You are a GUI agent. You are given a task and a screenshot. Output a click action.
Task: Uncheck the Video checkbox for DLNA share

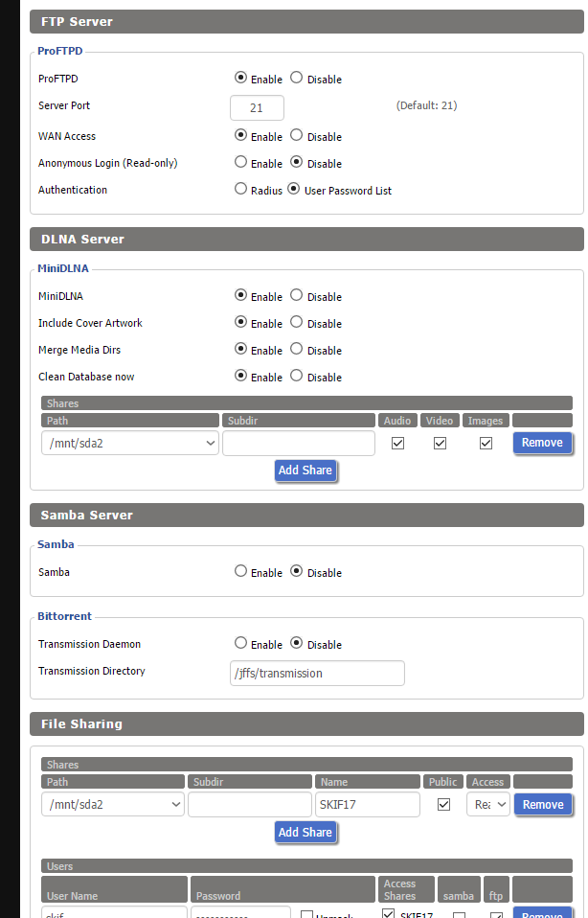(440, 443)
